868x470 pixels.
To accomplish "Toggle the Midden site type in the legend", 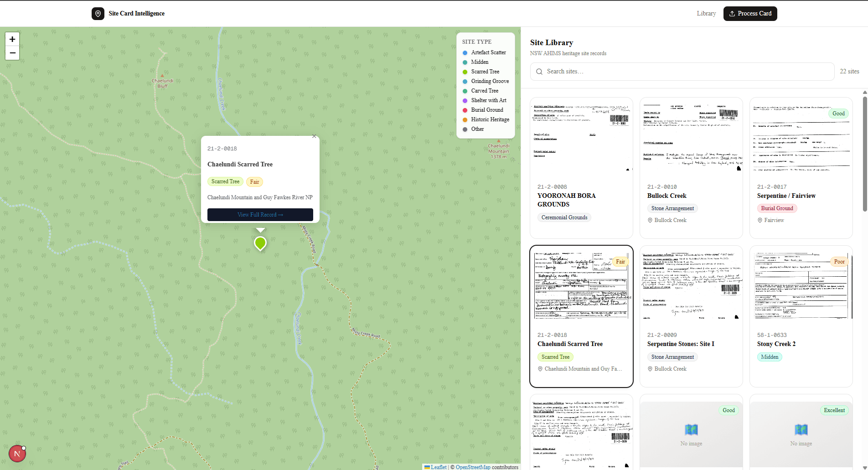I will (480, 62).
